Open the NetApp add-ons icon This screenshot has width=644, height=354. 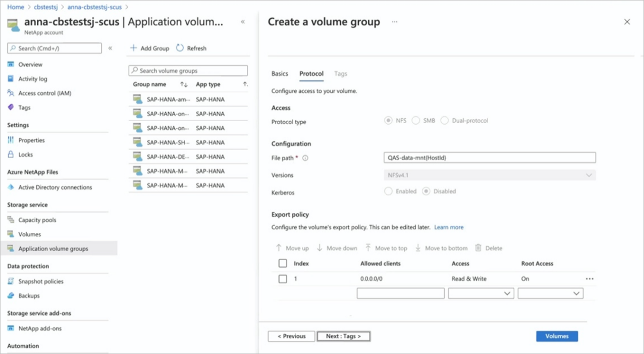point(11,328)
